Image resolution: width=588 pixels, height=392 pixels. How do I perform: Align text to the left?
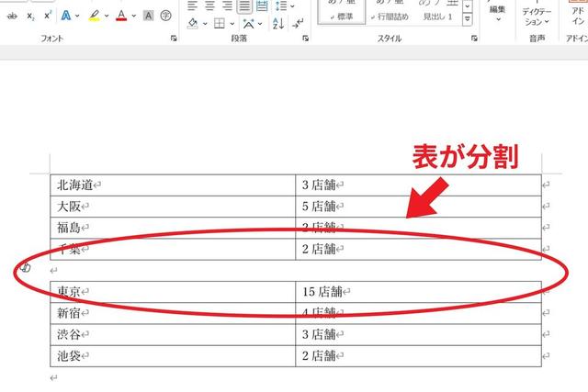tap(192, 6)
